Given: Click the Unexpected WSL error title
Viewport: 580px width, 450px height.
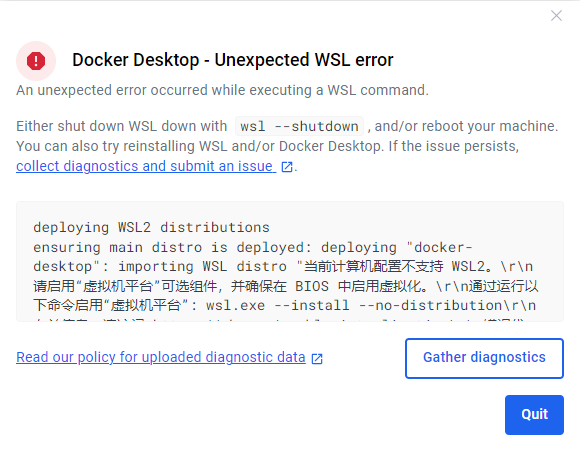Looking at the screenshot, I should 233,60.
